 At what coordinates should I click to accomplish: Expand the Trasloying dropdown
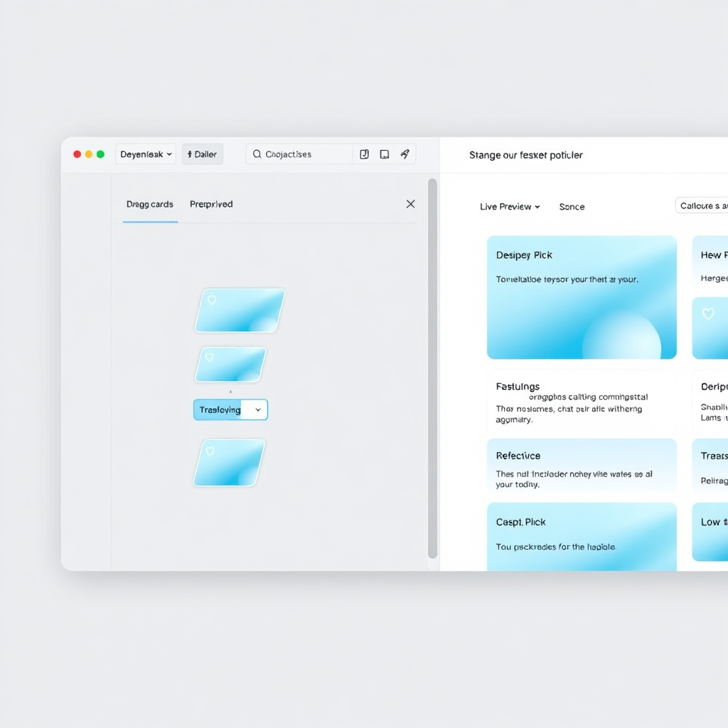click(x=257, y=409)
